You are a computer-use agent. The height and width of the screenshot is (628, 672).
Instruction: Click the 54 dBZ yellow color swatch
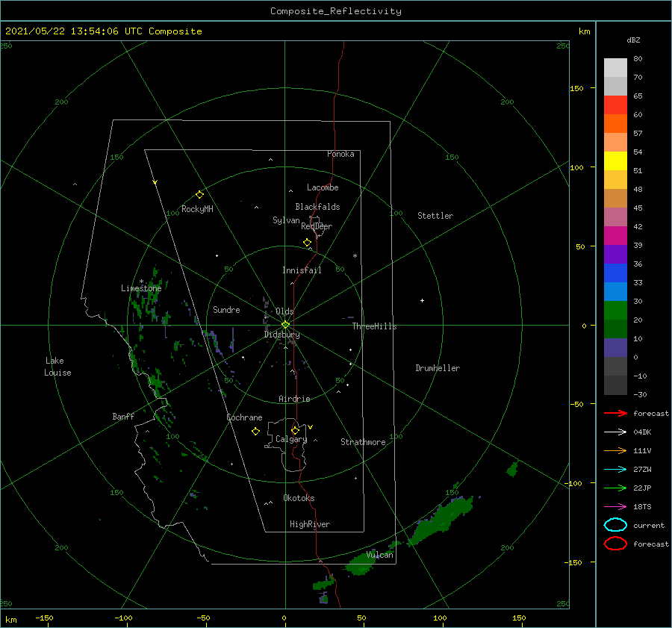tap(615, 161)
